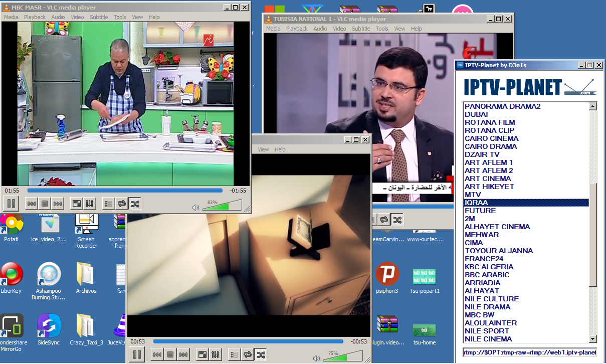Open Video menu in TUNISIA NATIONAL 1 window

click(x=339, y=29)
